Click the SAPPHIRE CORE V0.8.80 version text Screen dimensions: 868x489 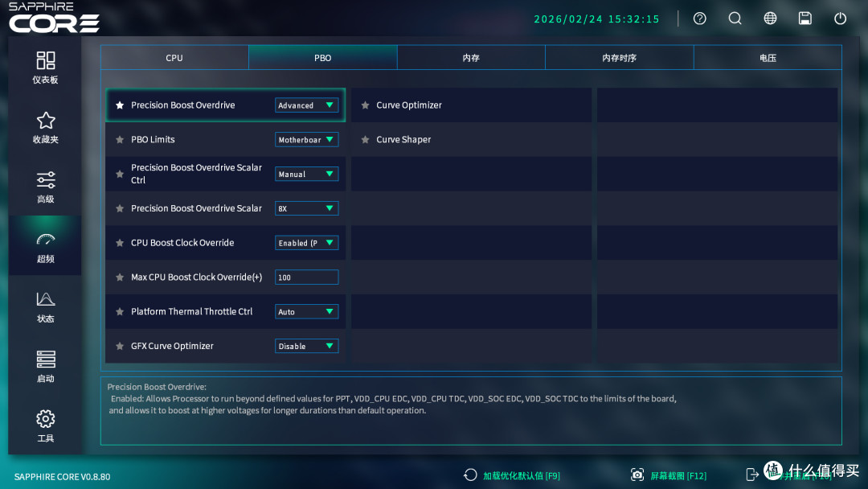62,477
